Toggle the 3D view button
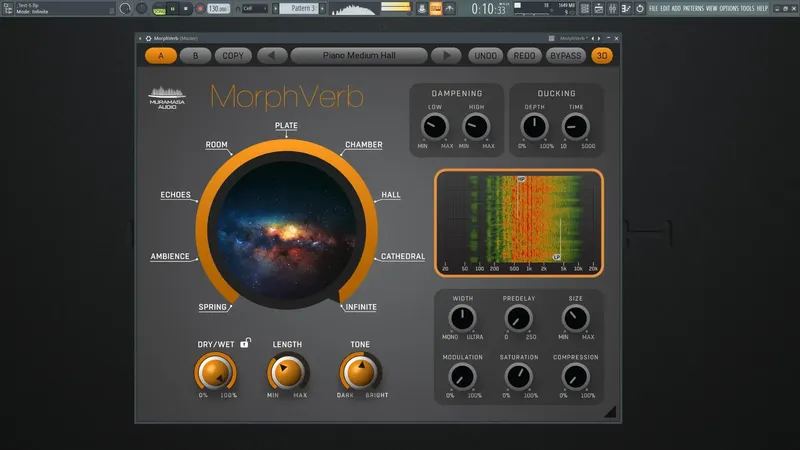 (602, 56)
